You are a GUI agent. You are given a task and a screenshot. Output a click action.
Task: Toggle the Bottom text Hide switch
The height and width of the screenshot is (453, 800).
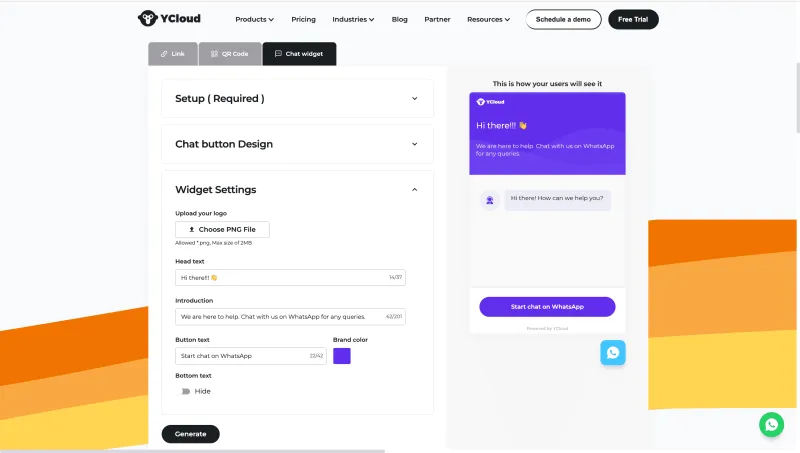[186, 391]
